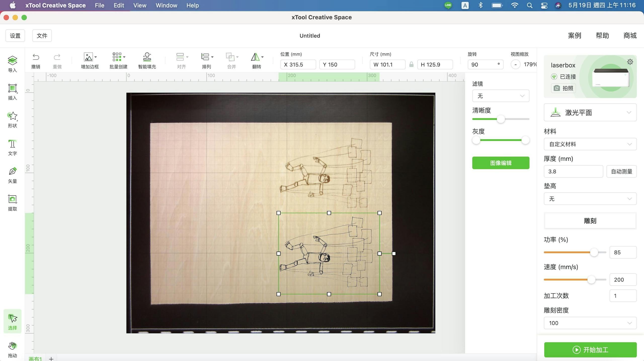Expand the 翻转 dropdown arrow
The width and height of the screenshot is (644, 361).
(x=262, y=57)
